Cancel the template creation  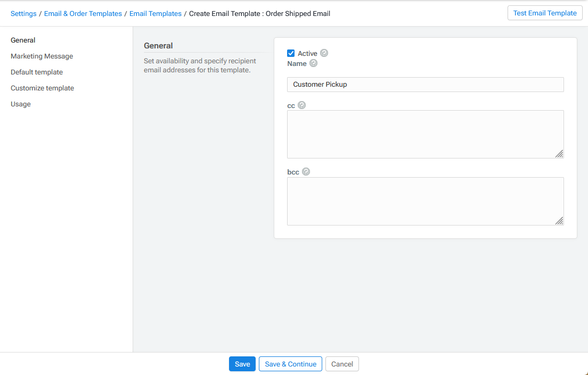point(341,364)
